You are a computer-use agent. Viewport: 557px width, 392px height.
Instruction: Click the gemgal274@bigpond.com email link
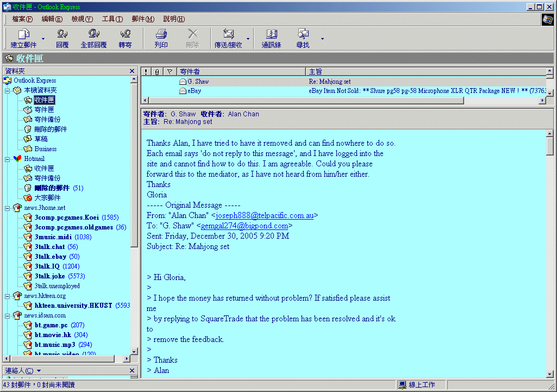click(x=245, y=226)
